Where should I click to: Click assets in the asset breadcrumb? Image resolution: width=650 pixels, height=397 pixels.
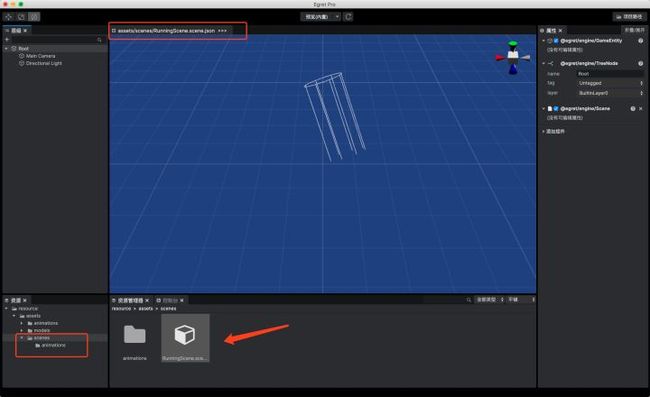pyautogui.click(x=146, y=309)
